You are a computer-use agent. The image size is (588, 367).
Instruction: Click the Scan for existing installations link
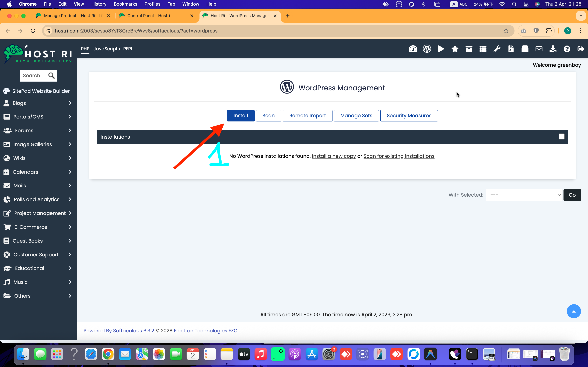pos(399,156)
